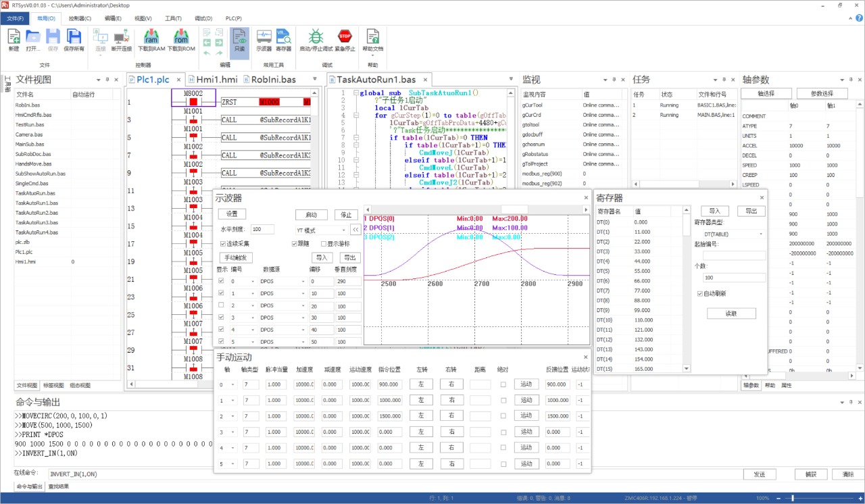Open the 寄存器 register tool icon

pyautogui.click(x=284, y=36)
